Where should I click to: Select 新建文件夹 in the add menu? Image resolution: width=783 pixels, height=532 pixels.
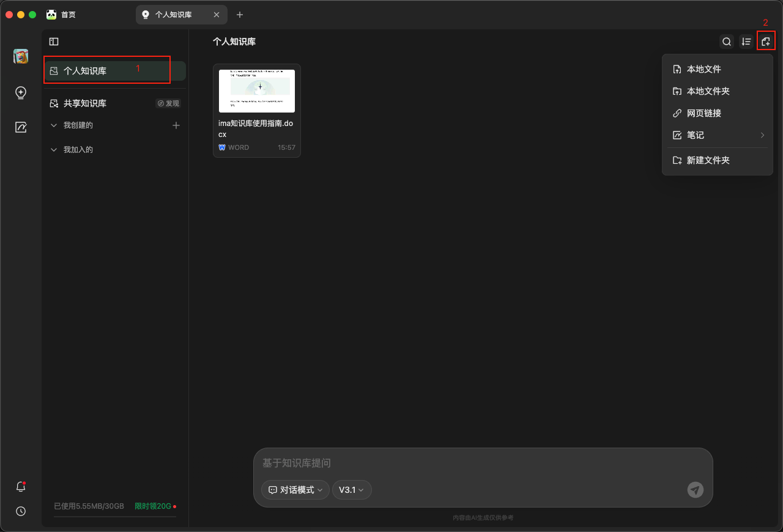(x=708, y=160)
